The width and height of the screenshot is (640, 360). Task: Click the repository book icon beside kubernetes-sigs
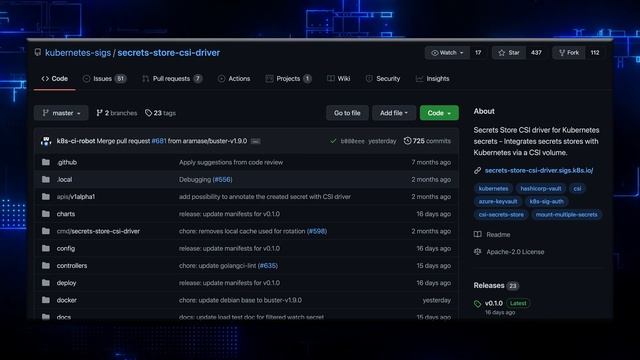click(38, 52)
